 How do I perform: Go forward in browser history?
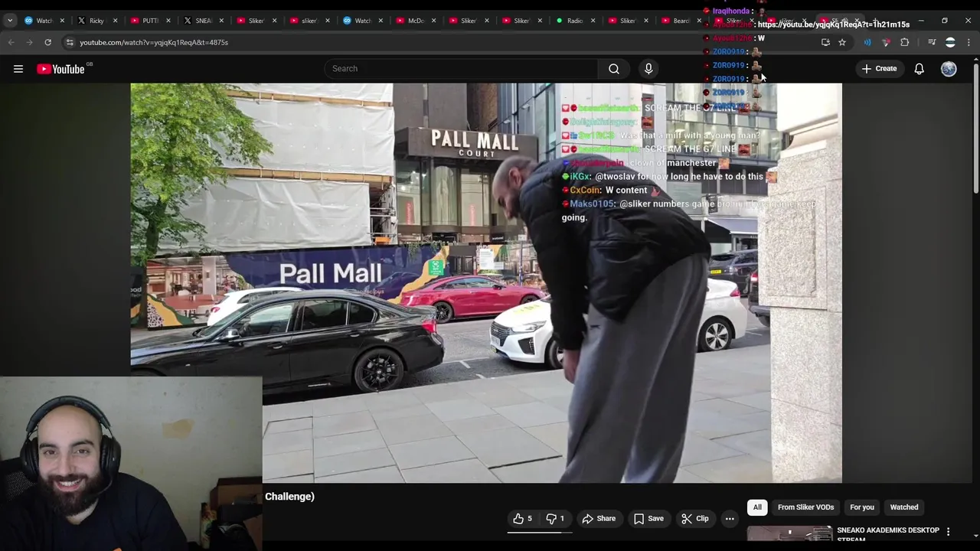pyautogui.click(x=29, y=42)
